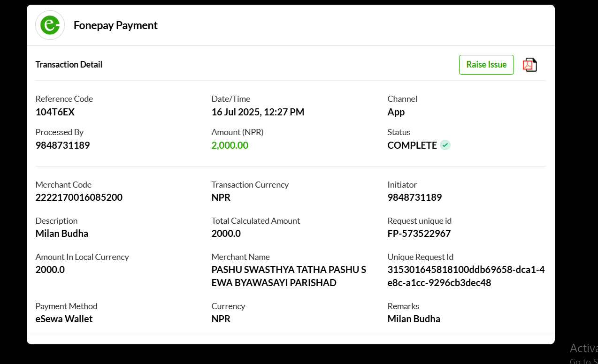
Task: Select the Channel value App
Action: pos(396,112)
